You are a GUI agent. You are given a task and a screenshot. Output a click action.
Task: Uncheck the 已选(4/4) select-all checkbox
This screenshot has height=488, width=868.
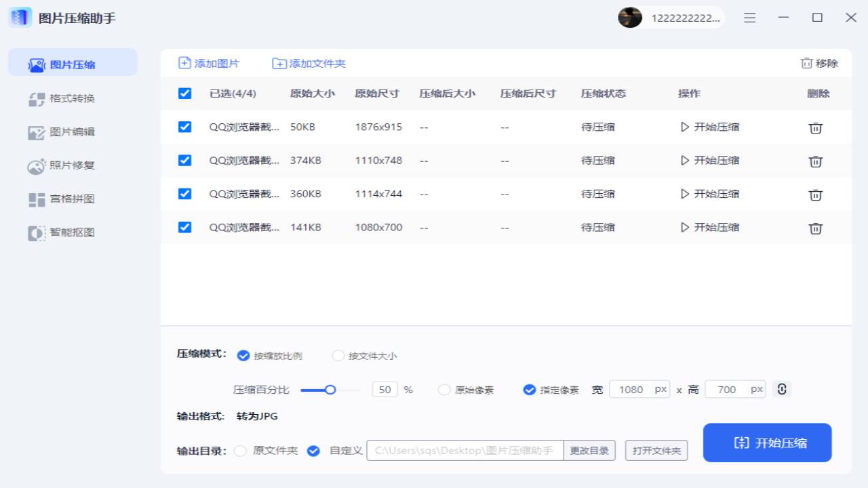184,94
